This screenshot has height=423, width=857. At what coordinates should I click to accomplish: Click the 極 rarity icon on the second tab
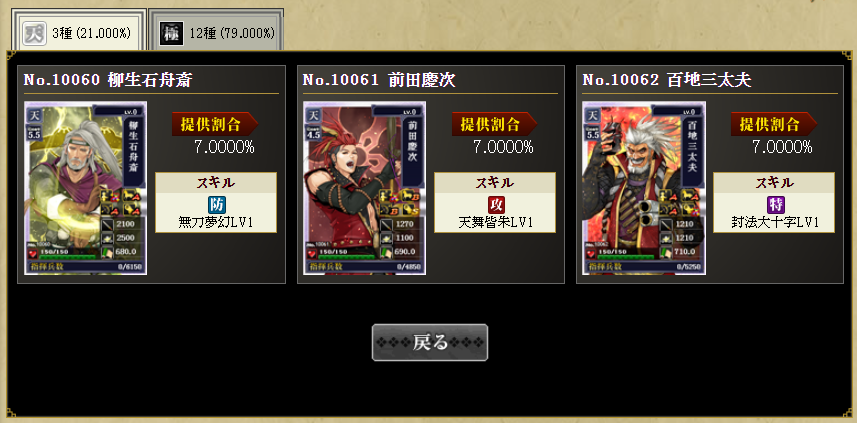pyautogui.click(x=171, y=34)
